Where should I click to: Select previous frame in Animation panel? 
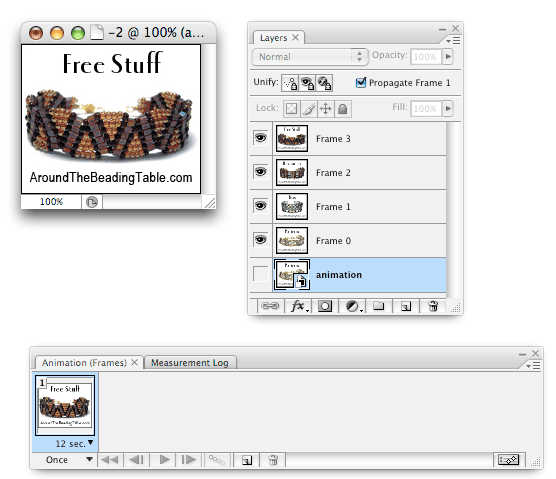click(136, 460)
